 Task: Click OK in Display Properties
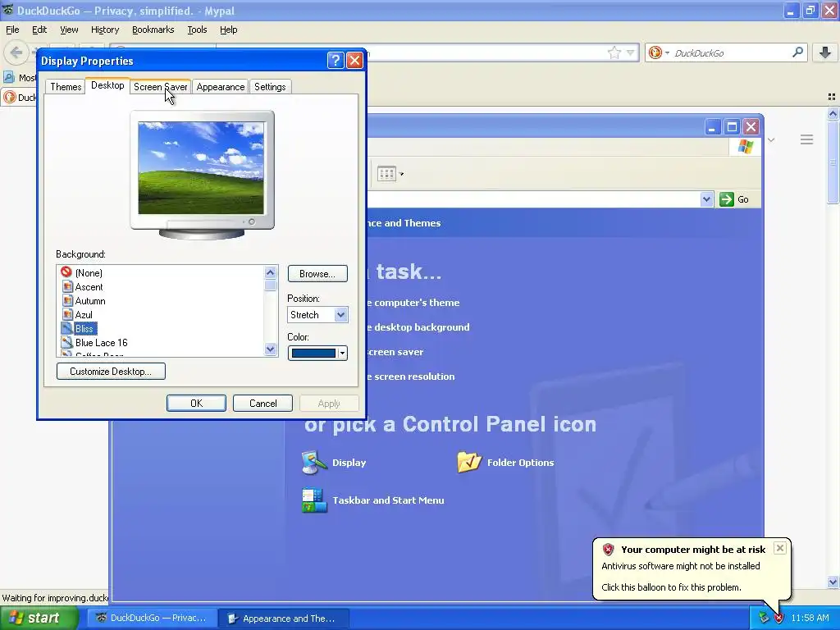pos(196,404)
